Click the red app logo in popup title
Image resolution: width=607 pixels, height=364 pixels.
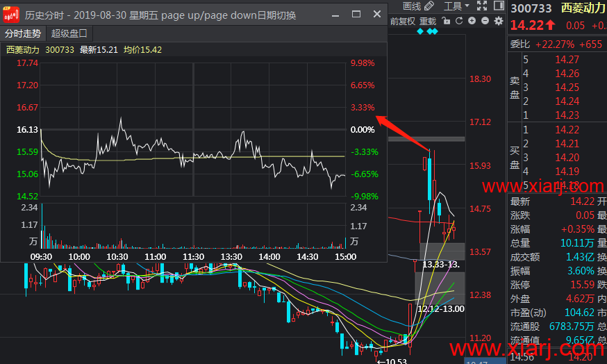(x=11, y=15)
